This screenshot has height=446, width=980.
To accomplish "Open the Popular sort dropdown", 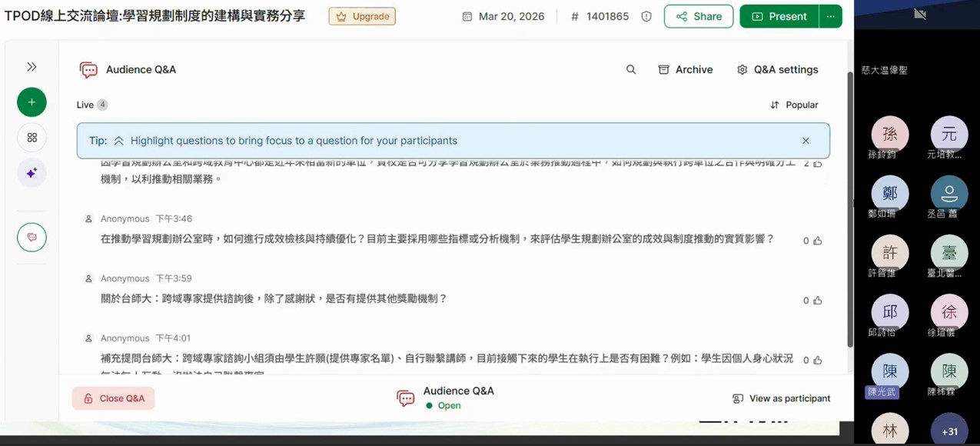I will click(794, 105).
